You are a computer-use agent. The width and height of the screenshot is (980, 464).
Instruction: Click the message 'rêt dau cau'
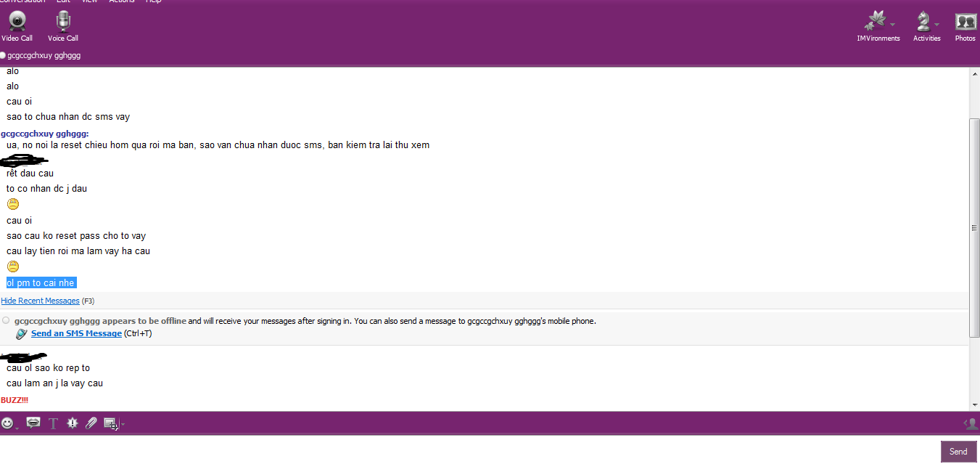coord(30,173)
